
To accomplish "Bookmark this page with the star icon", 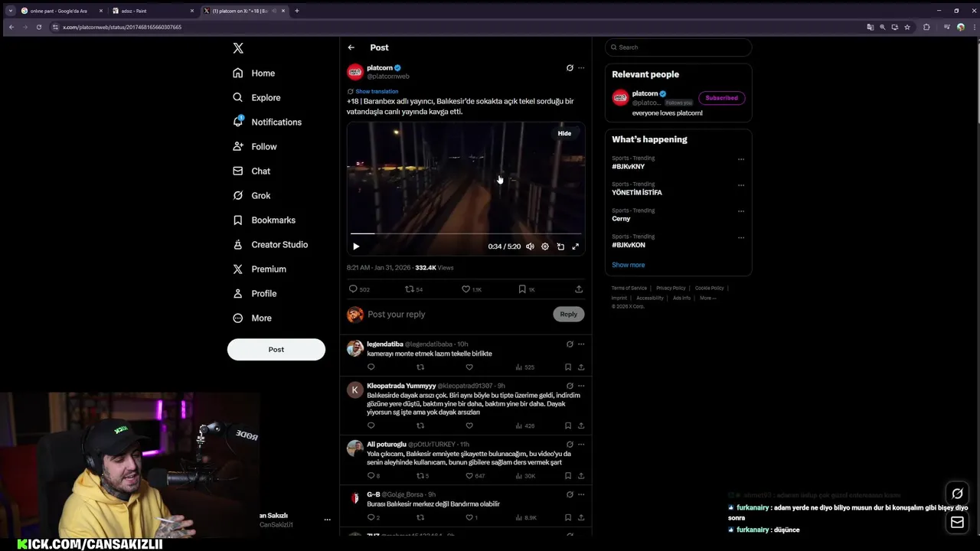I will [907, 27].
